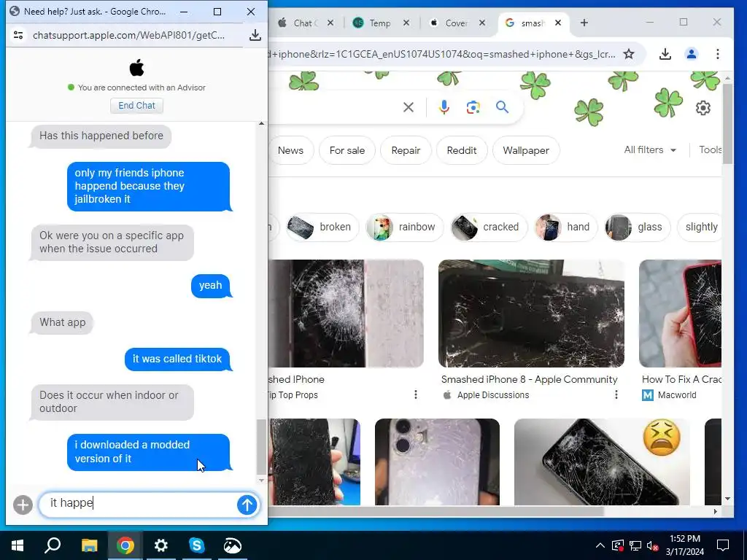Click the muted volume tray icon
747x560 pixels.
[x=653, y=545]
